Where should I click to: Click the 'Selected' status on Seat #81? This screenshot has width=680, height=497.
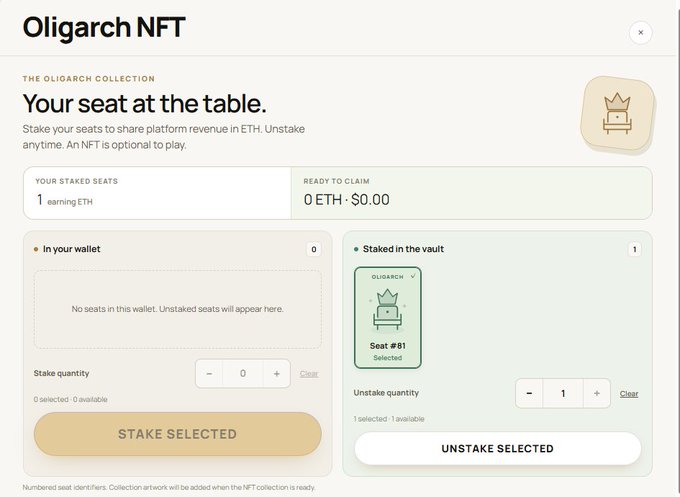[x=388, y=358]
